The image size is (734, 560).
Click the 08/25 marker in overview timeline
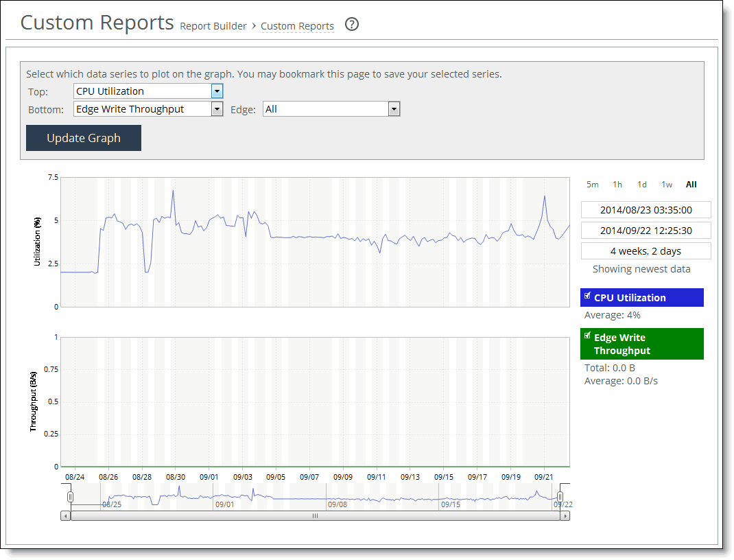point(112,504)
